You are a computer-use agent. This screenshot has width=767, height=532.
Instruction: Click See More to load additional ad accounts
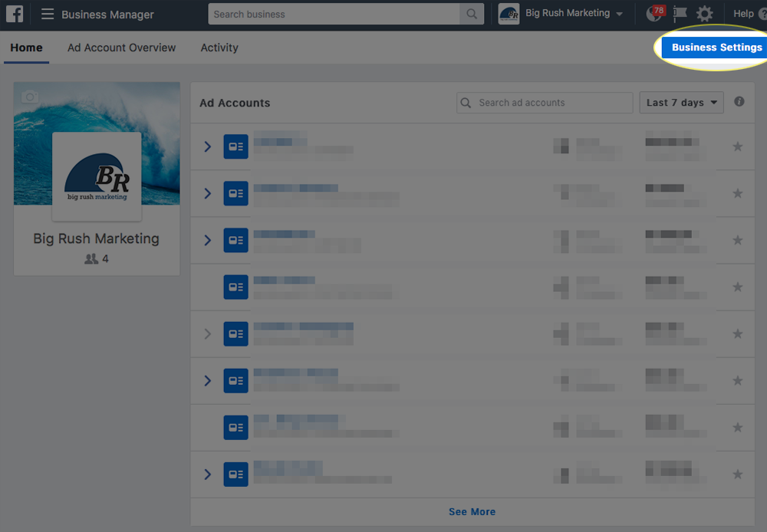(472, 511)
